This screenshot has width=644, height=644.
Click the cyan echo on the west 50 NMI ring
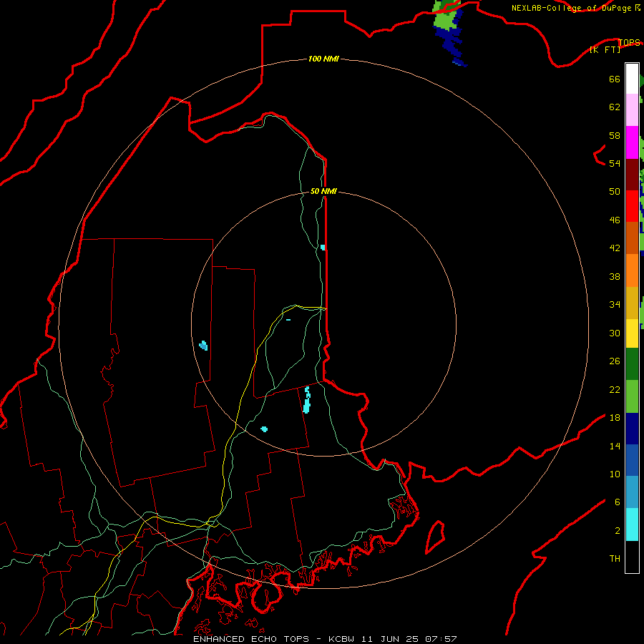[203, 346]
